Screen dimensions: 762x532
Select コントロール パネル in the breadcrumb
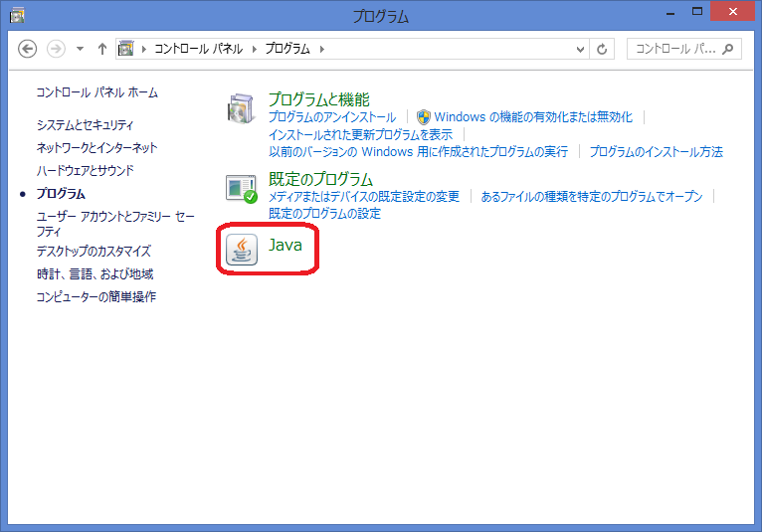pos(198,49)
